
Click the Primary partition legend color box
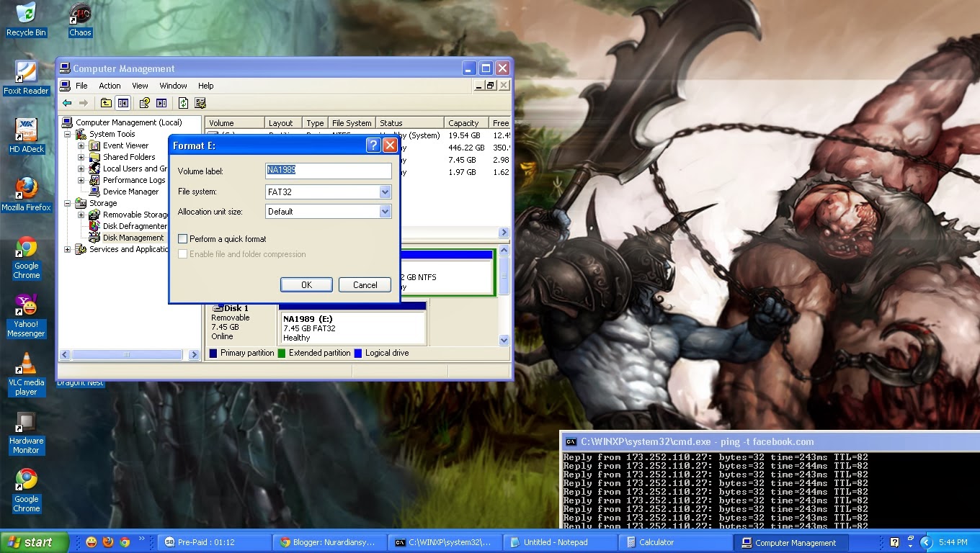(x=213, y=353)
